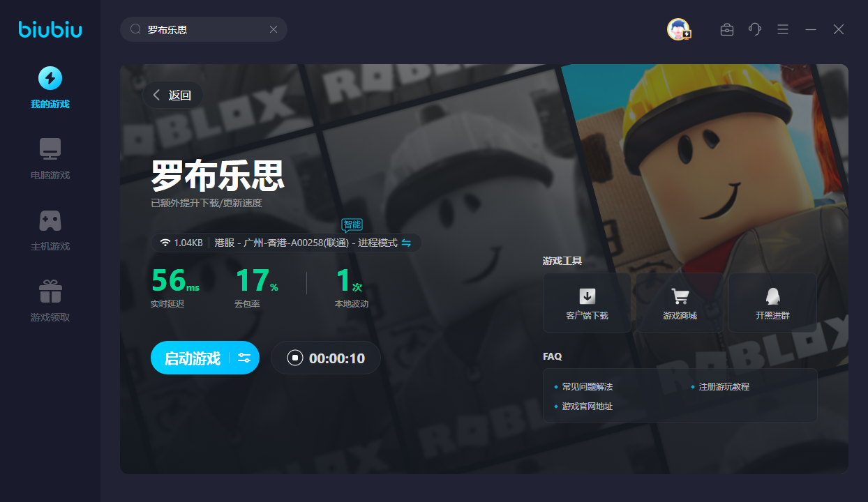Stop acceleration with the timer stop button
Viewport: 868px width, 502px height.
(295, 358)
